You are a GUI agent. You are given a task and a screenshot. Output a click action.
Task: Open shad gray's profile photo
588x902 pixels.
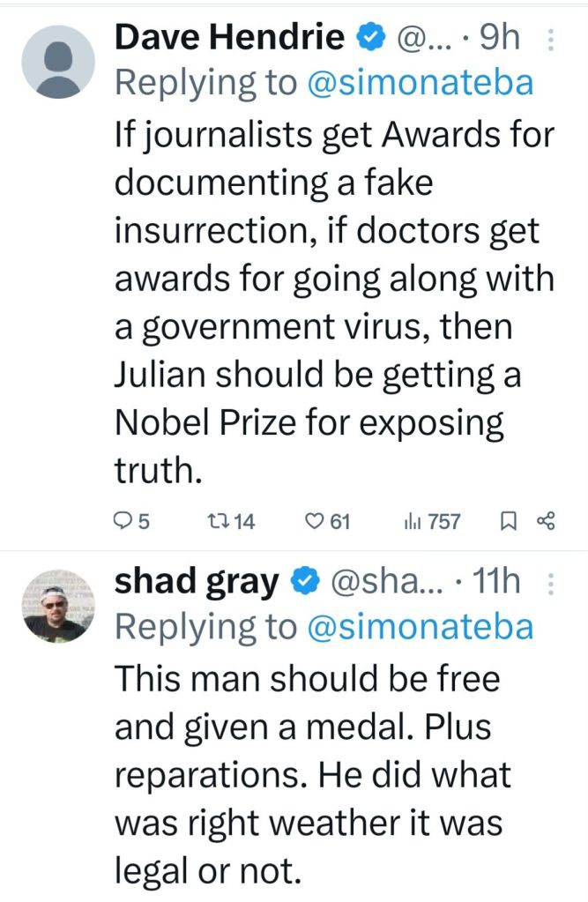(57, 605)
